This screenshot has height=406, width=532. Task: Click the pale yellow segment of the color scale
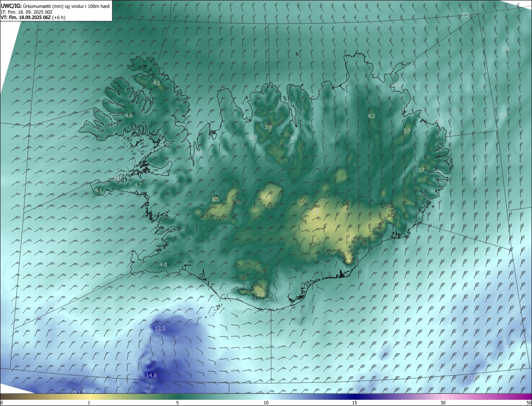coord(89,397)
